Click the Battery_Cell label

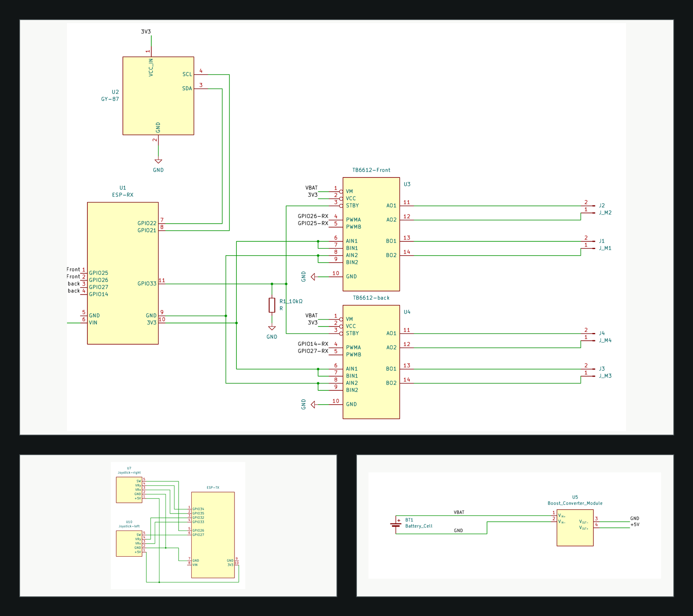coord(419,526)
